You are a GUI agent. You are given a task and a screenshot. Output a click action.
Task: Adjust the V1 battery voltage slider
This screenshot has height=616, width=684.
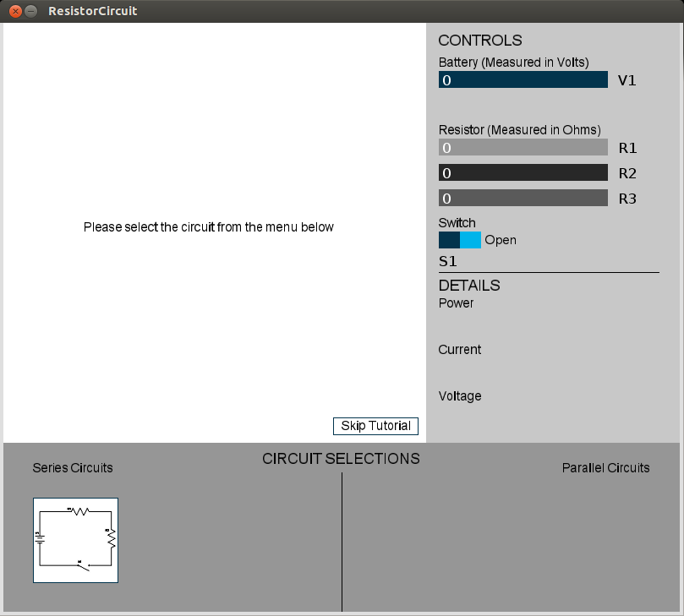(523, 79)
